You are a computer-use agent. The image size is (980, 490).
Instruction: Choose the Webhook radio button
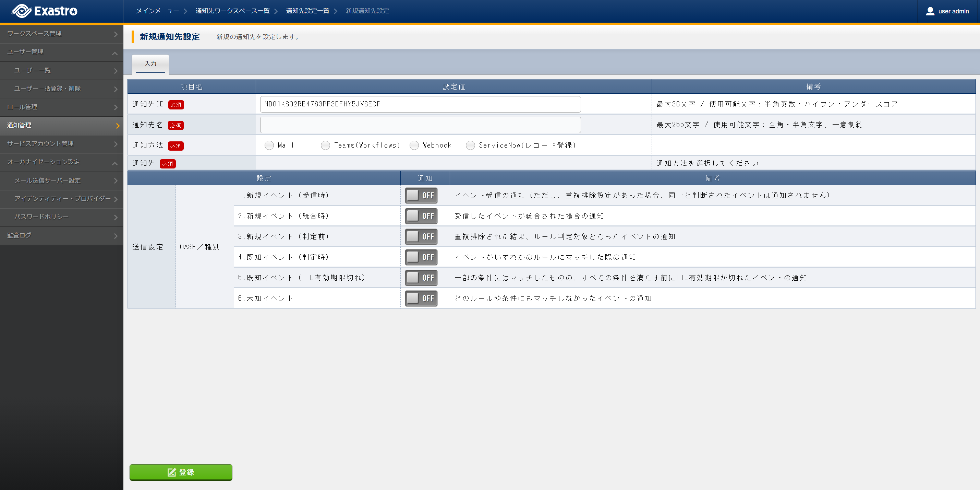414,145
